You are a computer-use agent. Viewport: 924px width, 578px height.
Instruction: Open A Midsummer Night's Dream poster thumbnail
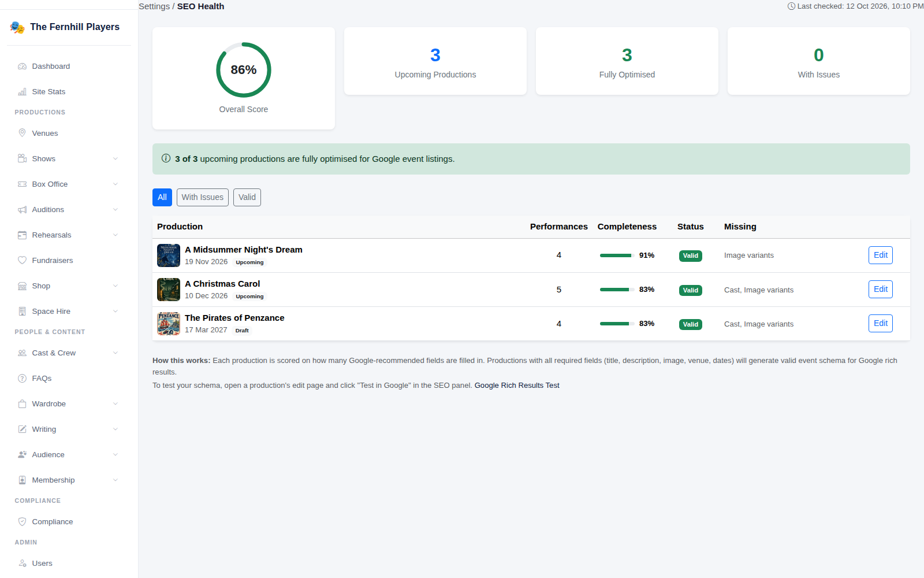tap(169, 255)
